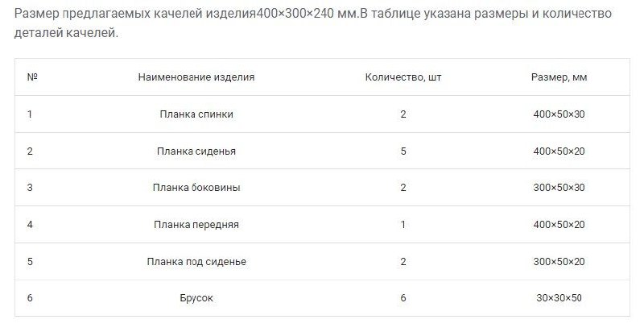
Task: Click the "Наименование изделия" column header
Action: (196, 77)
